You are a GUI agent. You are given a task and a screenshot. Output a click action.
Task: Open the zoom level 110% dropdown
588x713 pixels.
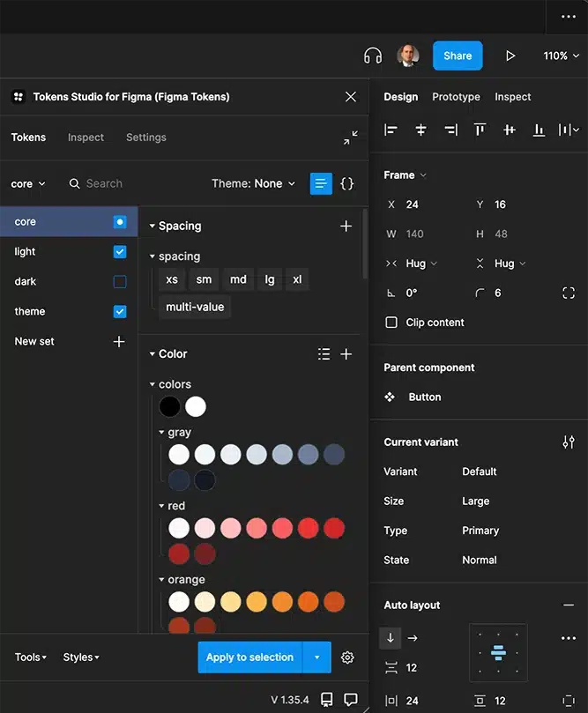[561, 56]
